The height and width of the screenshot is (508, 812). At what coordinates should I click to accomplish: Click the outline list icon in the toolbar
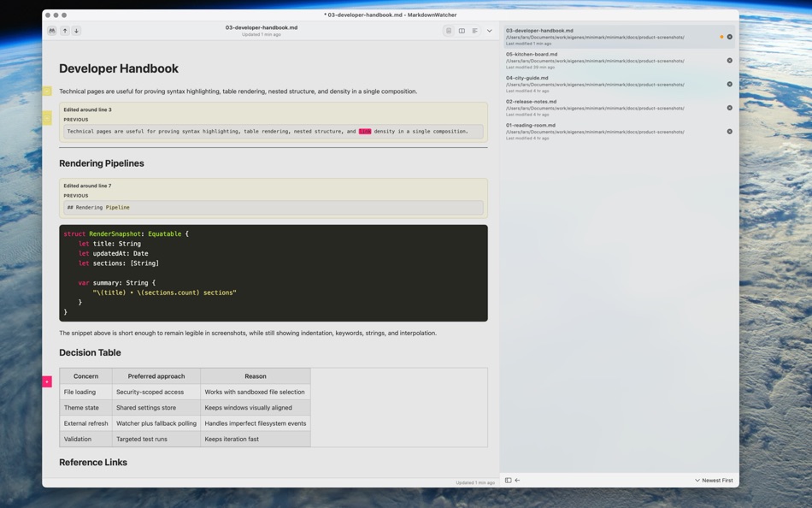coord(474,30)
